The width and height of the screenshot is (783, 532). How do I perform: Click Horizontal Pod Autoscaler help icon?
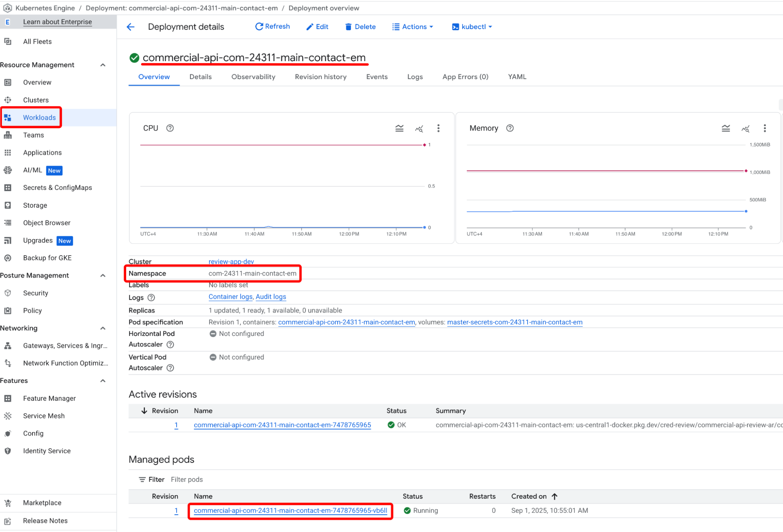(170, 344)
